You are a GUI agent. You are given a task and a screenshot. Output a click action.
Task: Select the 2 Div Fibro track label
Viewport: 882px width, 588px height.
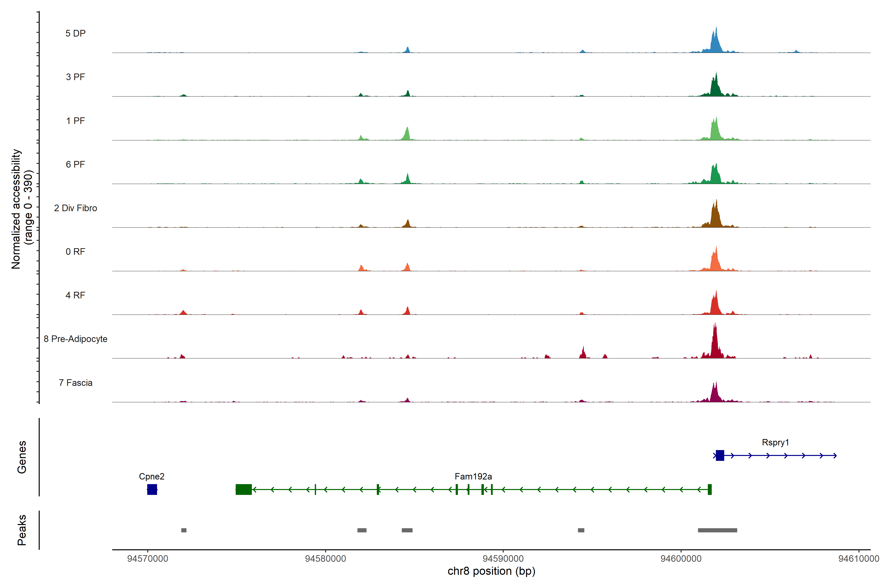(x=75, y=208)
